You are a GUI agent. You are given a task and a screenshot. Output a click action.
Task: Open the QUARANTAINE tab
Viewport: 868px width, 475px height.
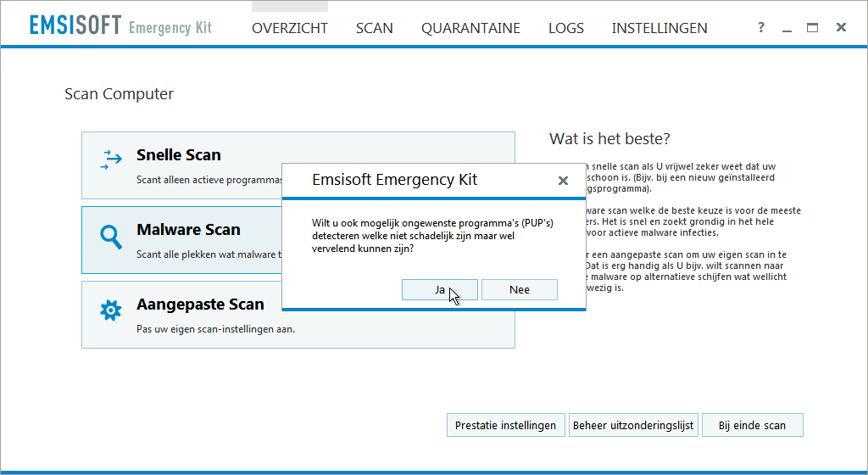[x=470, y=28]
